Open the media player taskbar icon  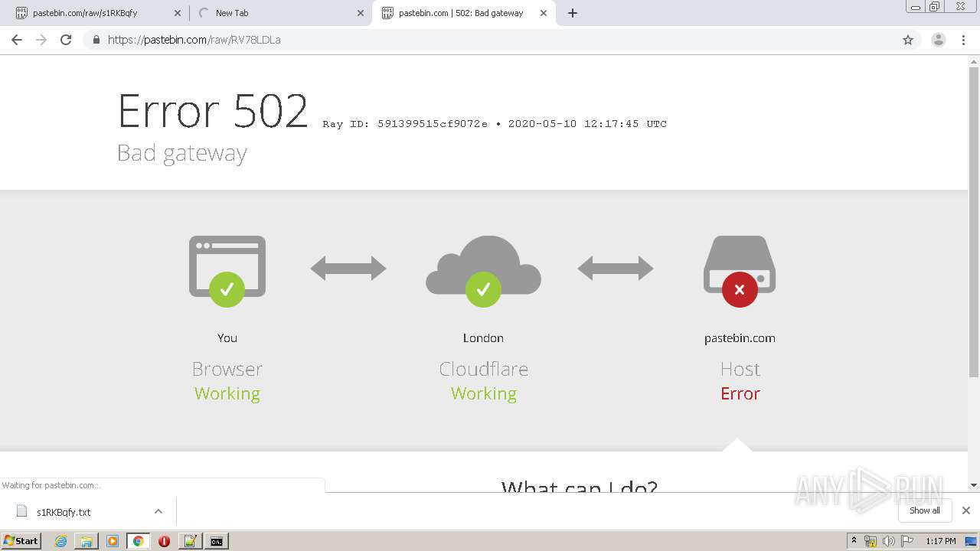click(x=113, y=541)
